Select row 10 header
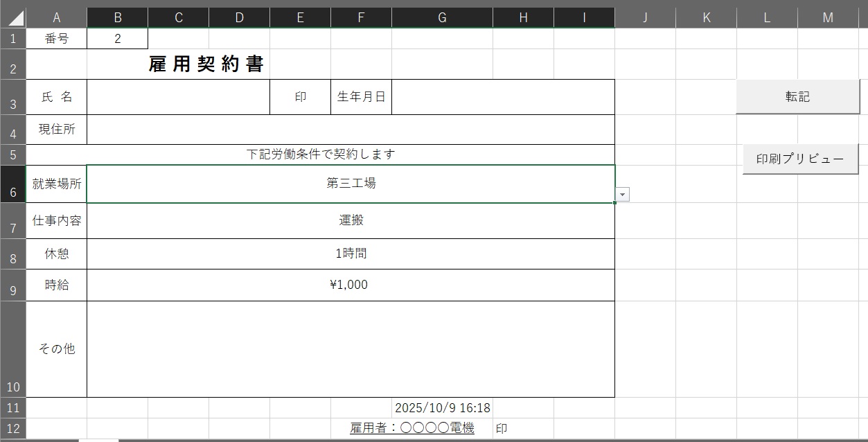The height and width of the screenshot is (442, 868). (13, 349)
